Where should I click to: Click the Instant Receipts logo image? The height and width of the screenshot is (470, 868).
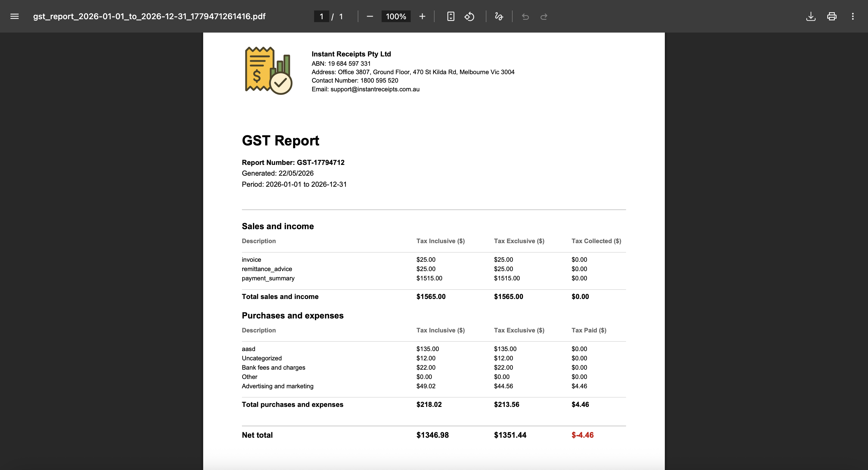coord(268,70)
